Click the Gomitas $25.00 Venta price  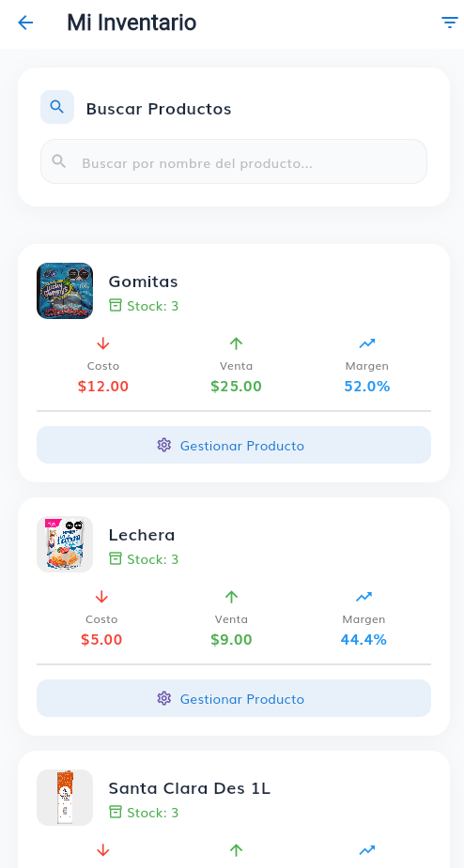236,387
